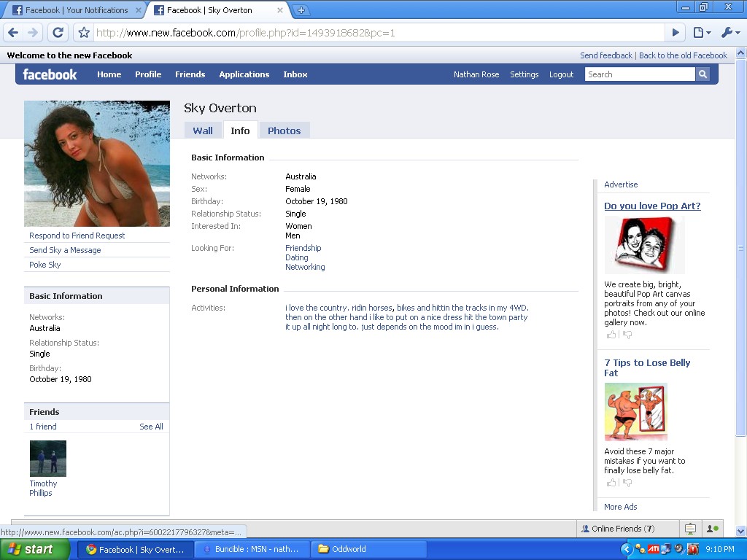The image size is (747, 560).
Task: Click into the Facebook Search box
Action: pos(640,74)
